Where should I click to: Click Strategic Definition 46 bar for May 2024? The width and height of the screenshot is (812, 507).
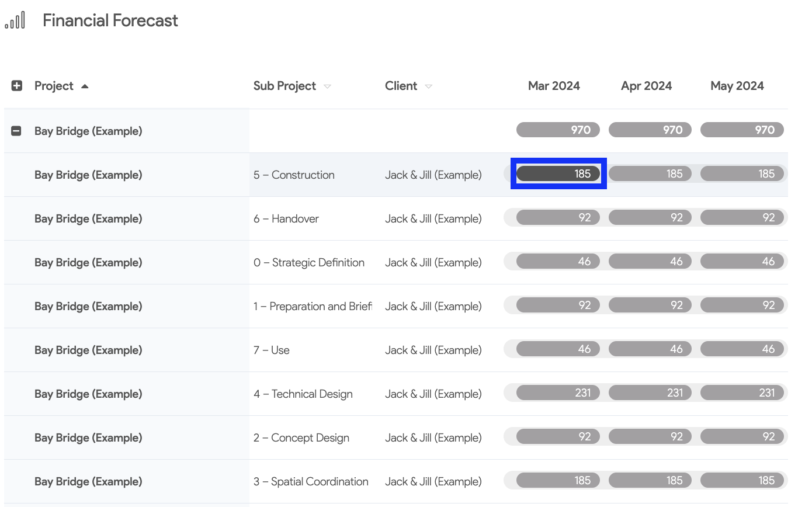click(742, 261)
